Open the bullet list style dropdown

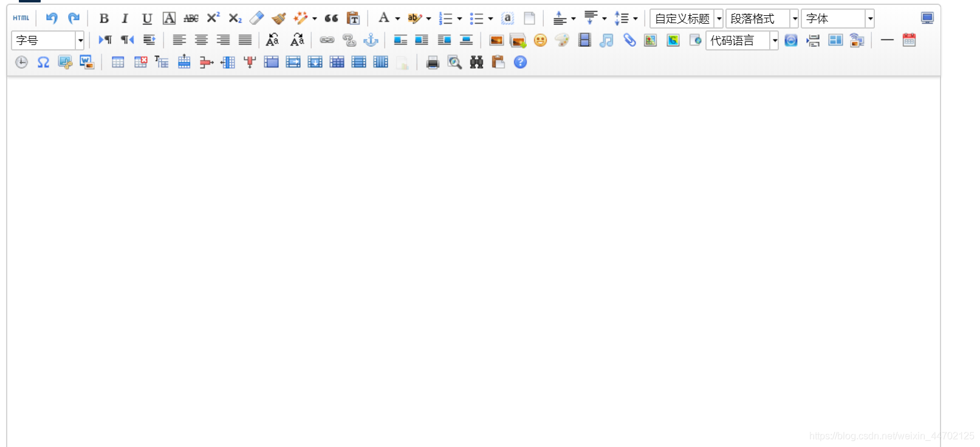point(491,18)
